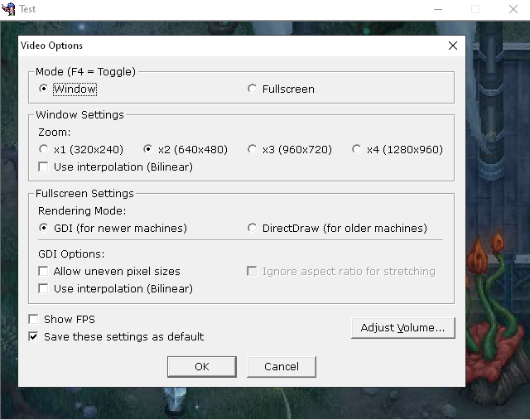Minimize the Test window
The width and height of the screenshot is (530, 420).
point(438,9)
